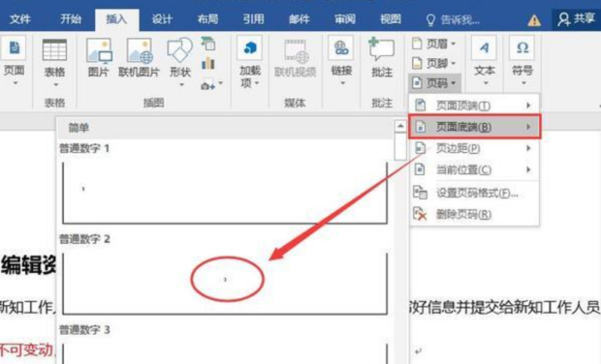Open the 邮件 (Mailings) tab
This screenshot has width=601, height=364.
[299, 19]
